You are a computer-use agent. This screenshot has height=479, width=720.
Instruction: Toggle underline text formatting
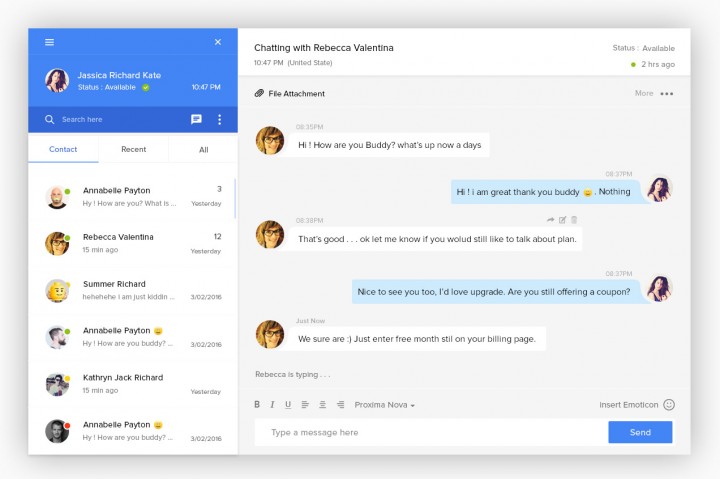[288, 405]
